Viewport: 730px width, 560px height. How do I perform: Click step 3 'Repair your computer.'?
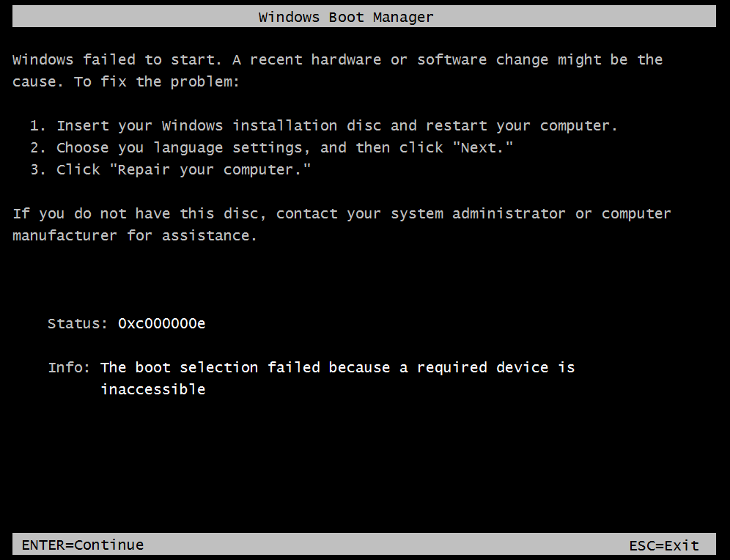coord(170,169)
